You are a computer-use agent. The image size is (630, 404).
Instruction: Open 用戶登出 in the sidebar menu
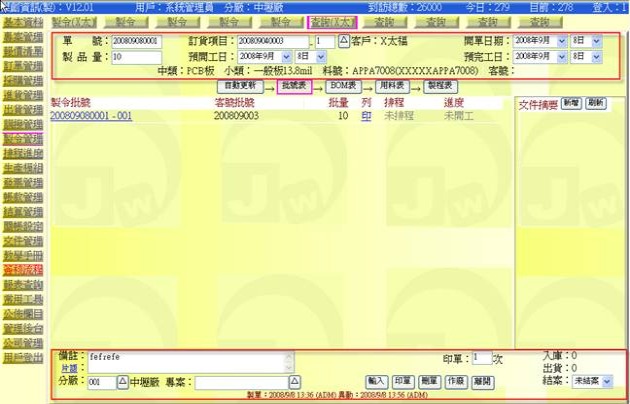tap(22, 356)
